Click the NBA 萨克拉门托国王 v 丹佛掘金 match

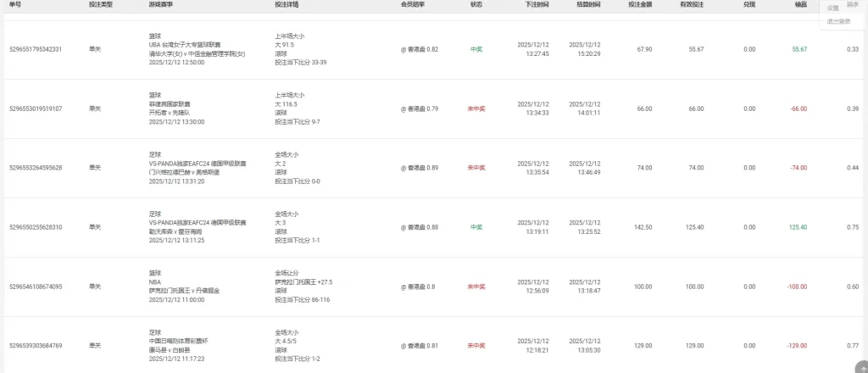click(184, 290)
